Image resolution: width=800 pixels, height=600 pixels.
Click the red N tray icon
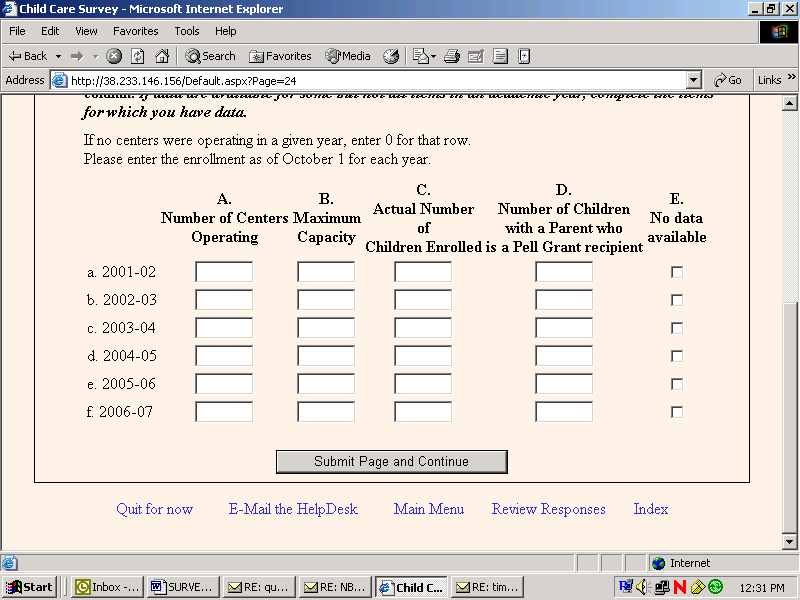[680, 587]
